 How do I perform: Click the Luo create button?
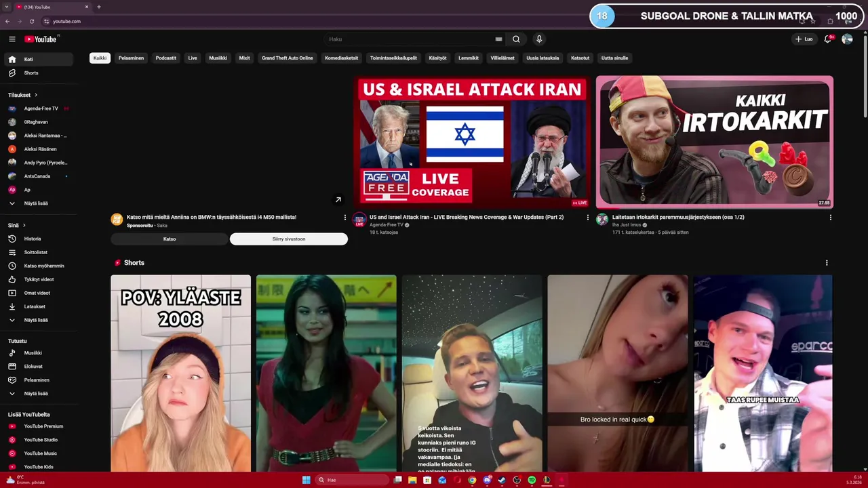[804, 39]
